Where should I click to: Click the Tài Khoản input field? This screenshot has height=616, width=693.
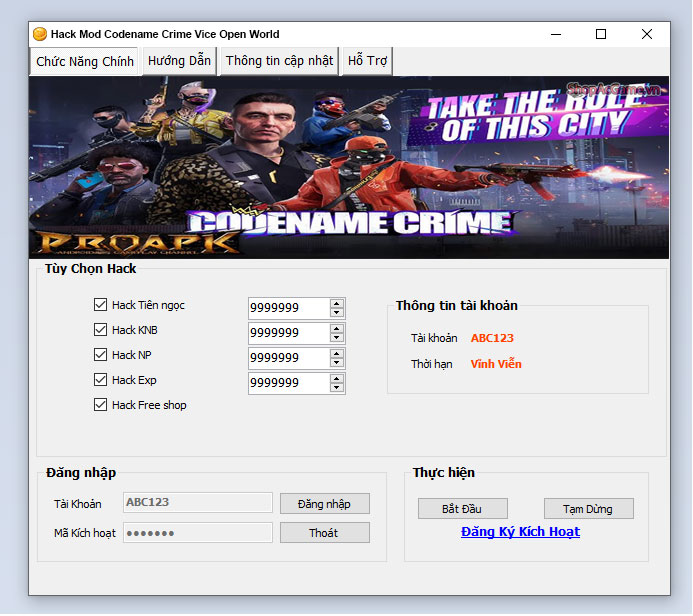pyautogui.click(x=198, y=503)
